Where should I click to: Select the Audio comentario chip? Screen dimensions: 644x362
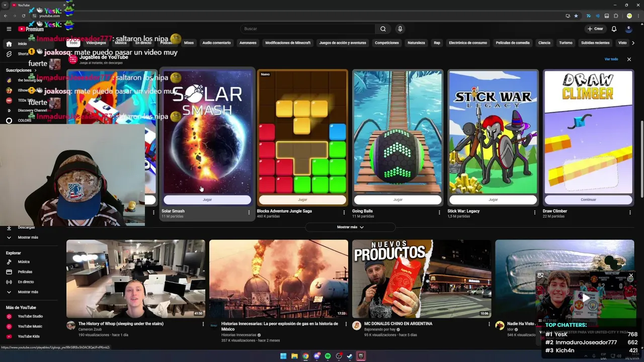[216, 43]
